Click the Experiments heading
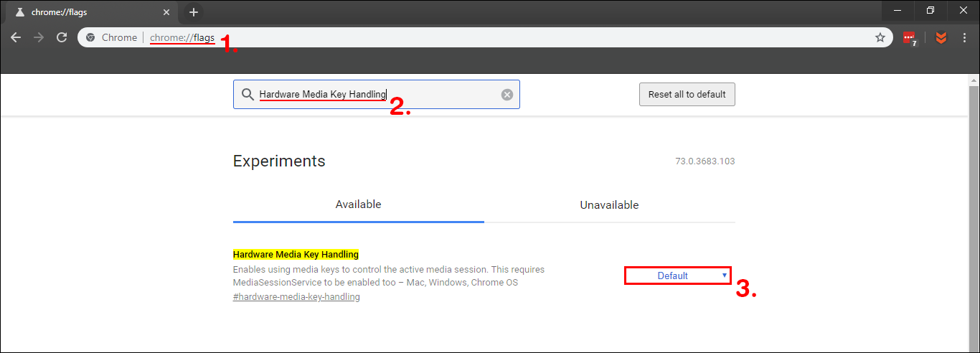Image resolution: width=980 pixels, height=353 pixels. (279, 161)
